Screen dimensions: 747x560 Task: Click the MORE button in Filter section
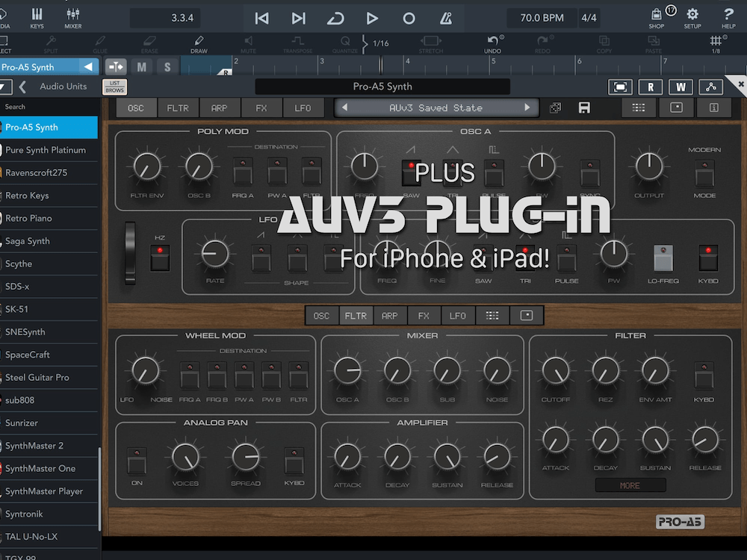(630, 485)
